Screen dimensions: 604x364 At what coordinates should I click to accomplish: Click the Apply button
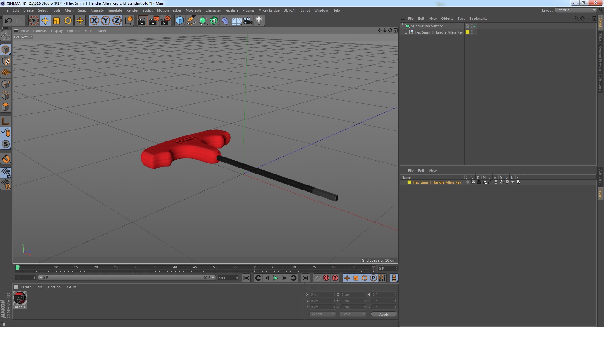tap(383, 314)
